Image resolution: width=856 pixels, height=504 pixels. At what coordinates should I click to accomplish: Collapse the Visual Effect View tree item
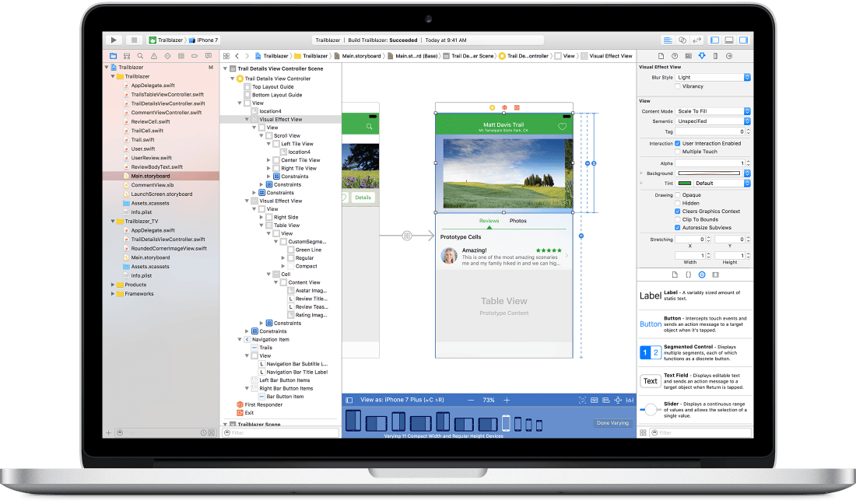point(247,118)
